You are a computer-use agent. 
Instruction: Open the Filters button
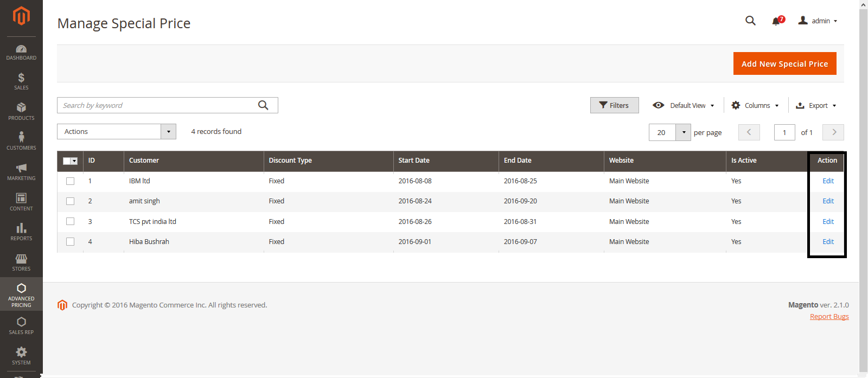click(x=615, y=105)
